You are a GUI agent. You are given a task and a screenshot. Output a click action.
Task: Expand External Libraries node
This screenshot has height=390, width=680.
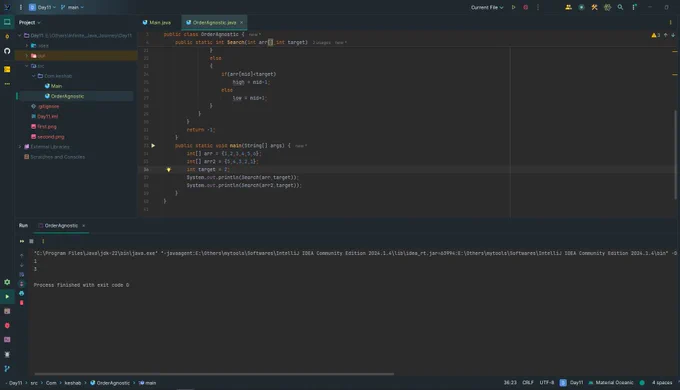[x=20, y=147]
